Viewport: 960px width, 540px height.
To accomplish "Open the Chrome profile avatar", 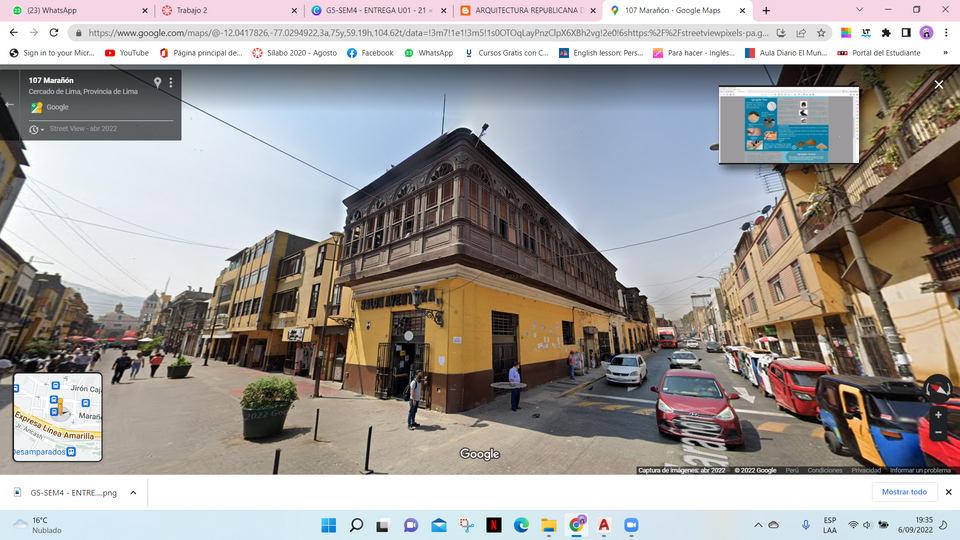I will (x=926, y=32).
